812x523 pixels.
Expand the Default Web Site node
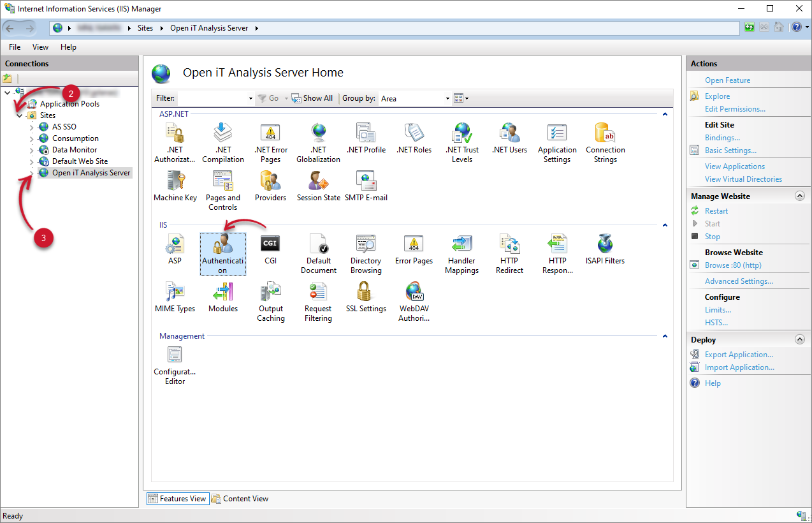31,161
